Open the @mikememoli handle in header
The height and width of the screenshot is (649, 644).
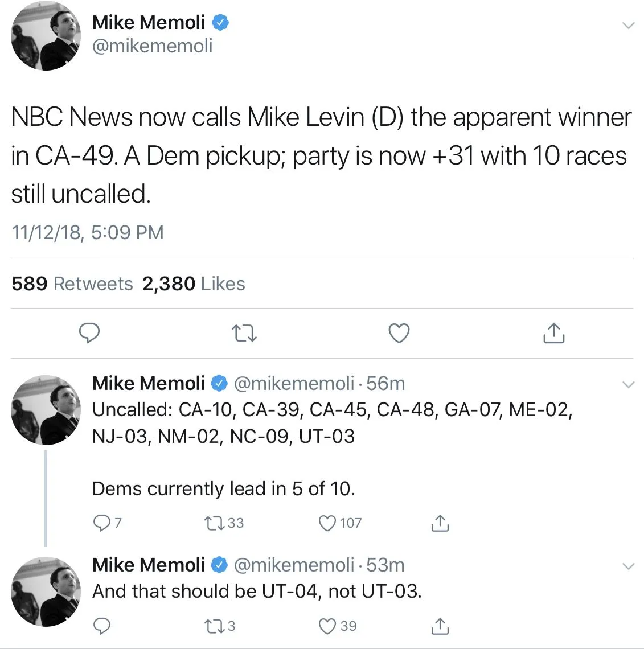coord(152,46)
